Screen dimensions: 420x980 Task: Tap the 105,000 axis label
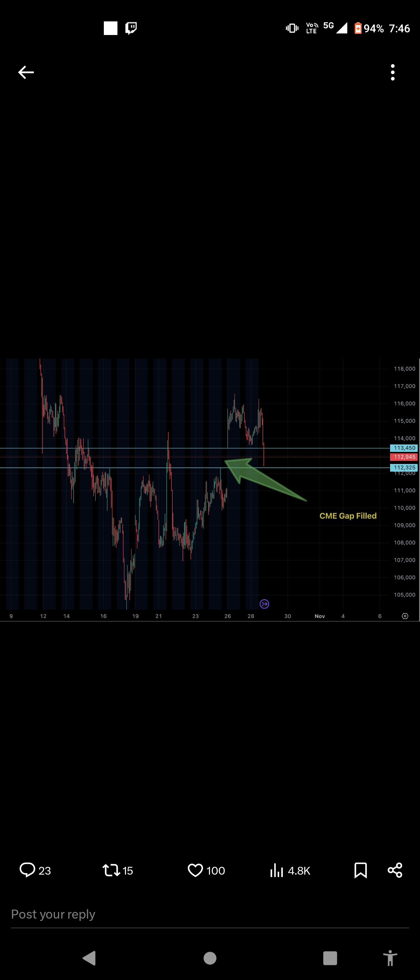pos(404,595)
